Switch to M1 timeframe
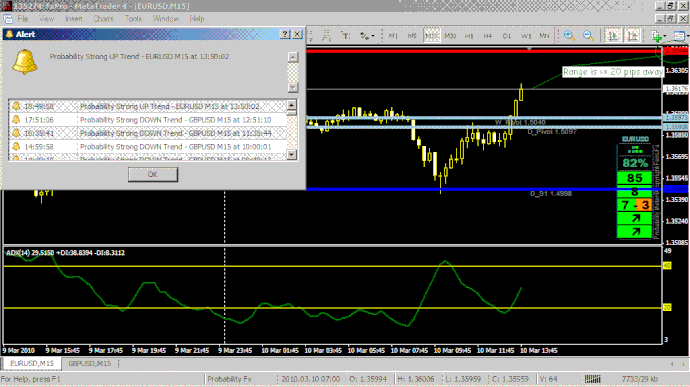The image size is (690, 387). [393, 36]
